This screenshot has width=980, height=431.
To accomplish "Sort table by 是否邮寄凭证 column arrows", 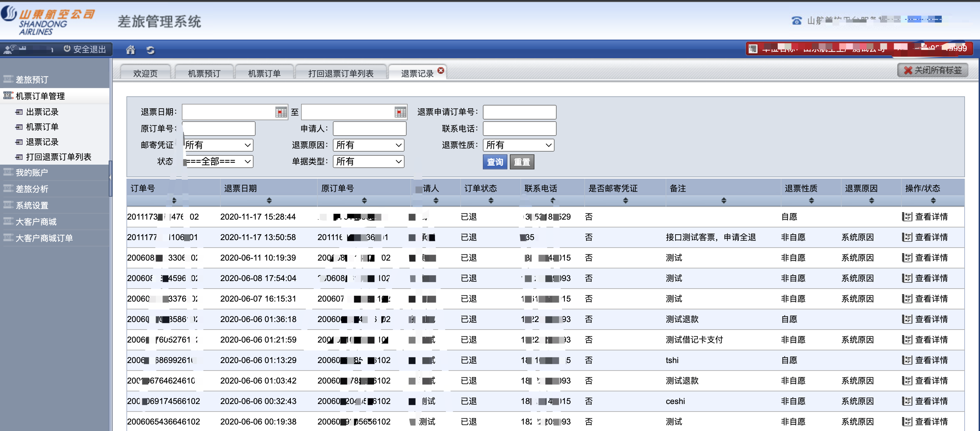I will coord(625,200).
